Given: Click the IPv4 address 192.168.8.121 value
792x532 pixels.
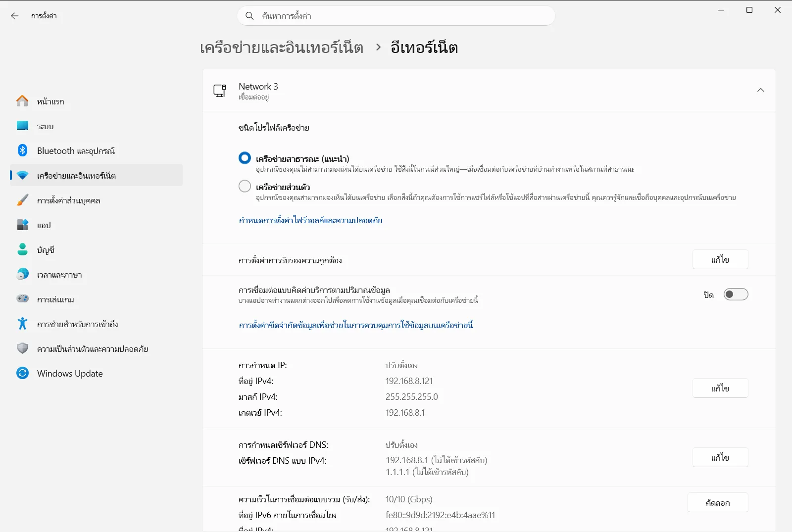Looking at the screenshot, I should (409, 381).
